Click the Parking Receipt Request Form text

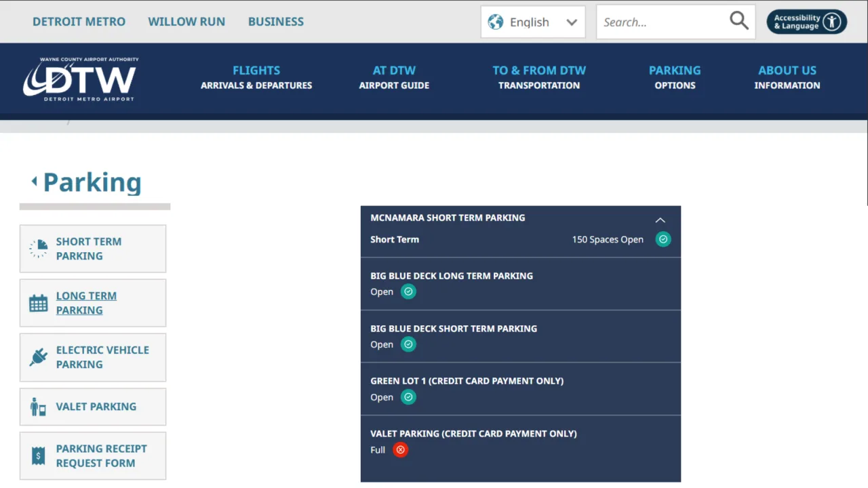pos(102,456)
